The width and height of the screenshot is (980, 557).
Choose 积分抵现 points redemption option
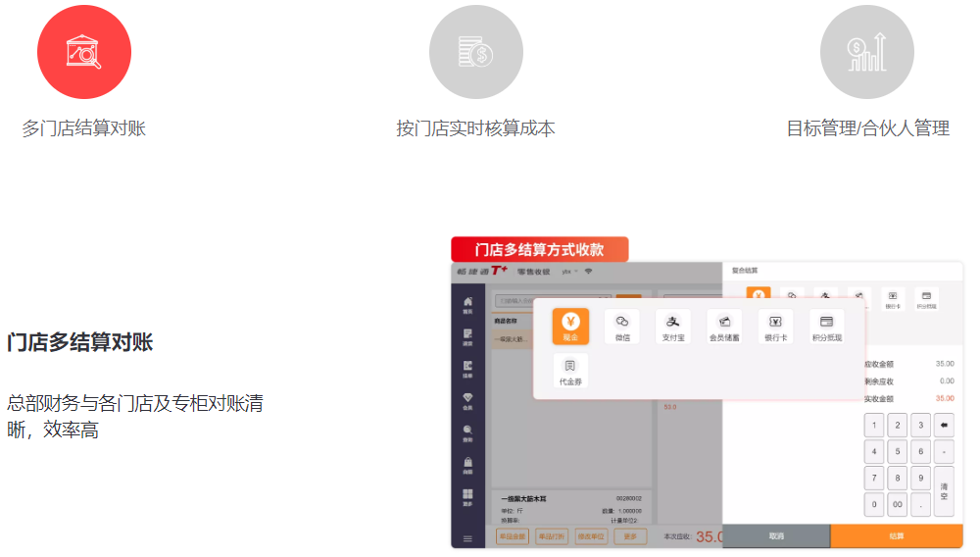pos(826,327)
